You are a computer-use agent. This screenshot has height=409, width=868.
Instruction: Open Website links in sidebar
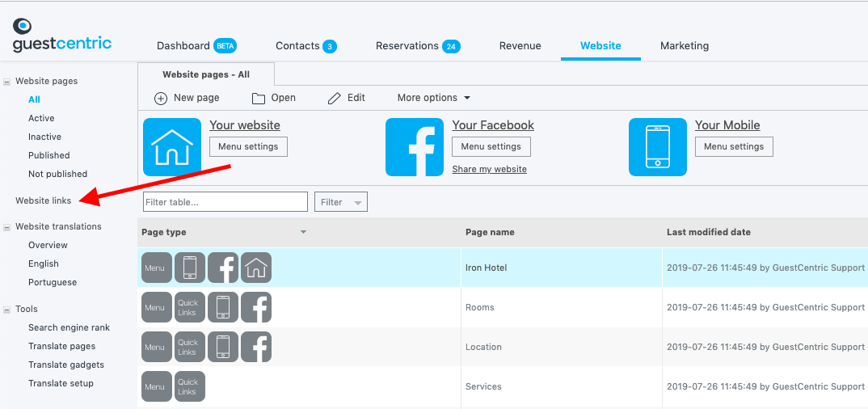(x=43, y=201)
